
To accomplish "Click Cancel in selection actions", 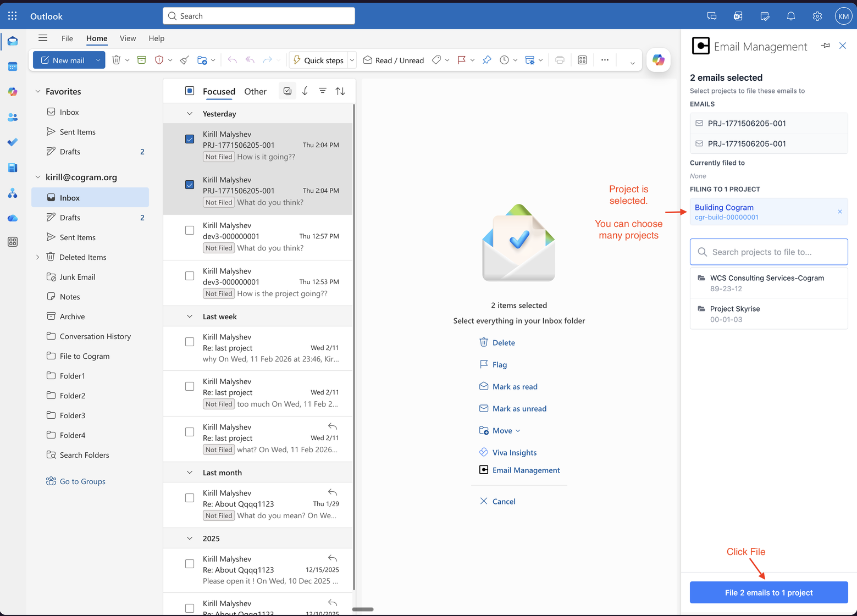I will click(x=497, y=501).
